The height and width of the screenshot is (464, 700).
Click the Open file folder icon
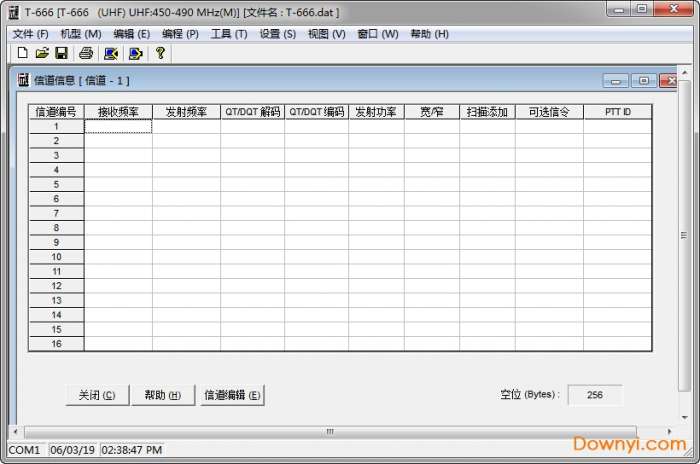(42, 53)
